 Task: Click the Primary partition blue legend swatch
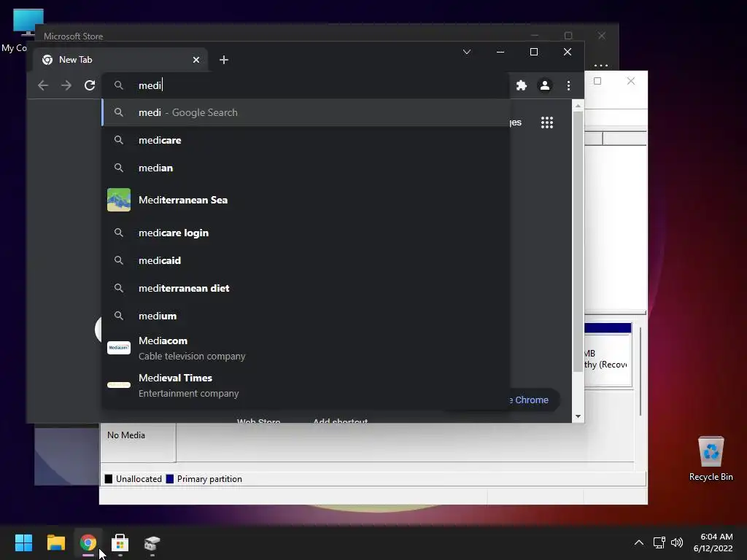(x=169, y=479)
